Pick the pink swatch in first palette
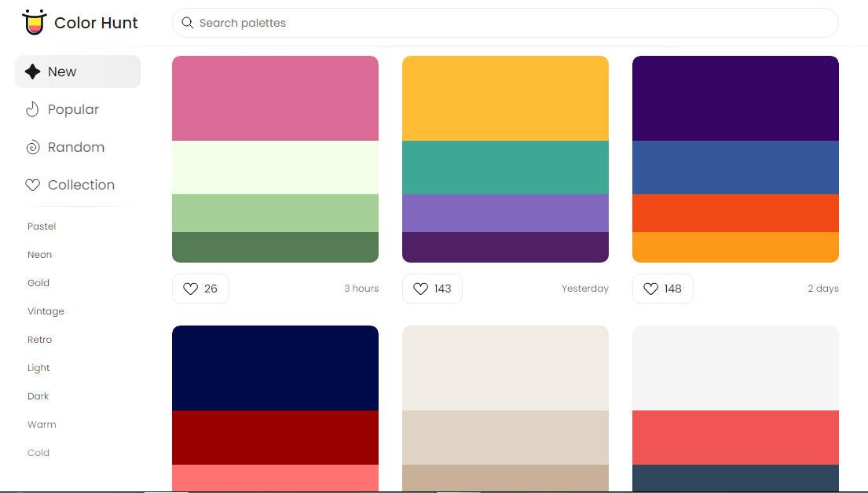 275,98
